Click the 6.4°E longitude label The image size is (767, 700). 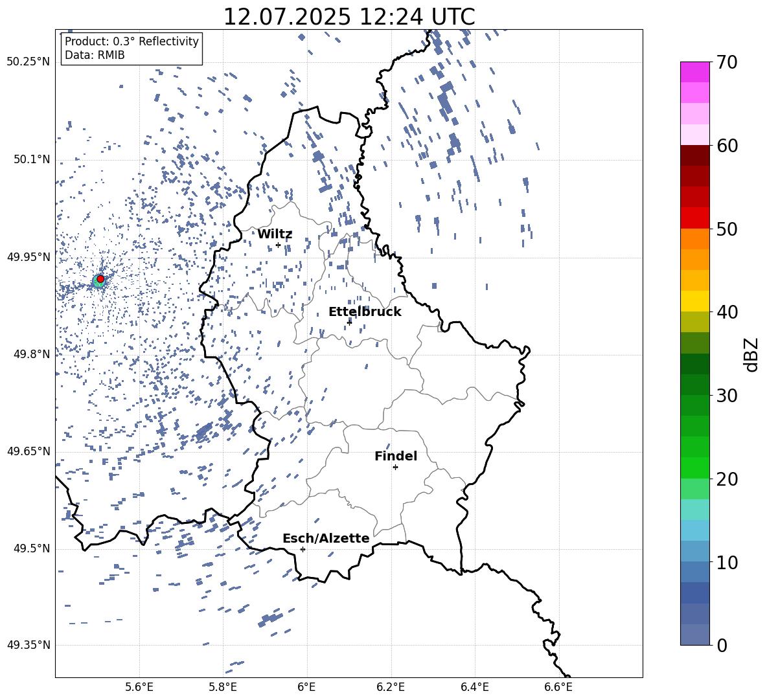coord(474,687)
